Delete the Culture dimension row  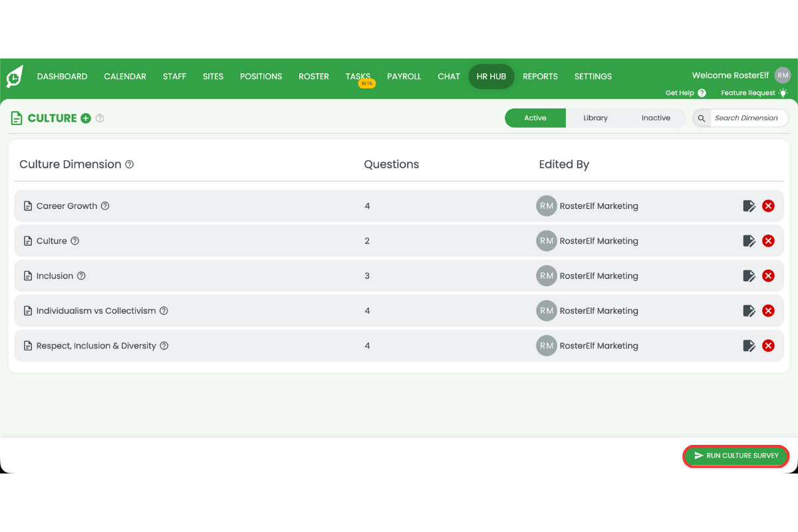click(768, 241)
